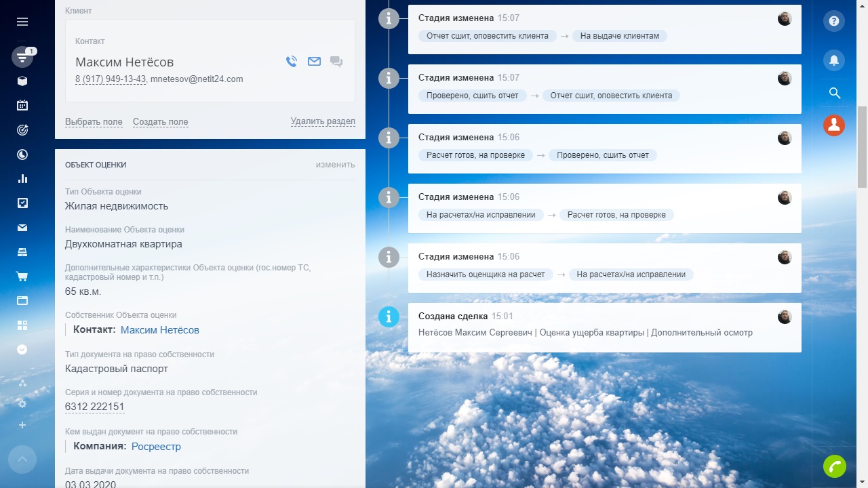Screen dimensions: 868x488
Task: Open the help question mark icon
Action: [x=834, y=21]
